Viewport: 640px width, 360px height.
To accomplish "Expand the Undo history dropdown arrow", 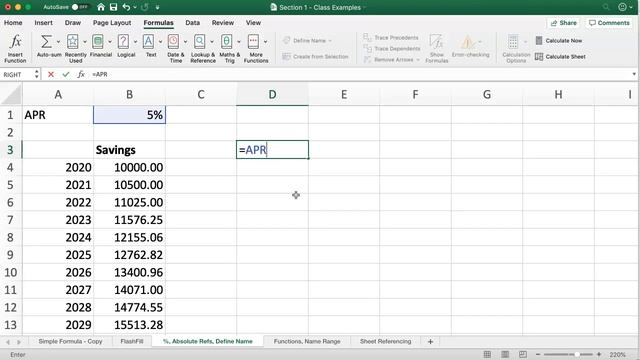I will point(135,7).
